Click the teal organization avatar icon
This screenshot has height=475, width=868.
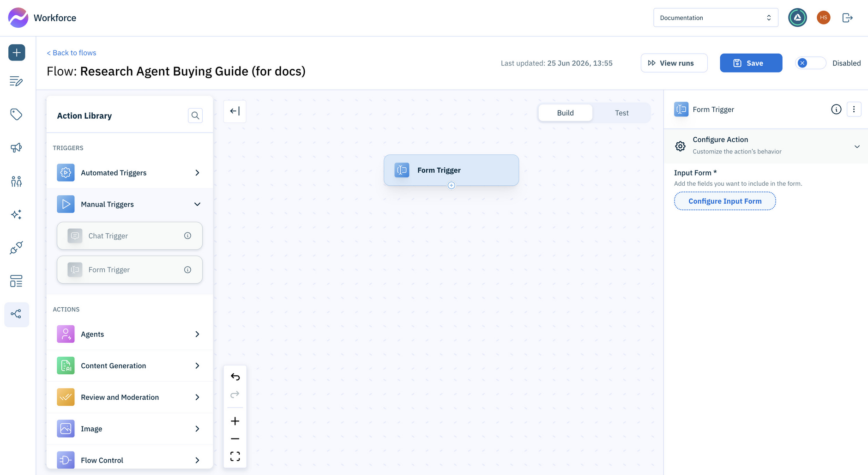point(797,18)
